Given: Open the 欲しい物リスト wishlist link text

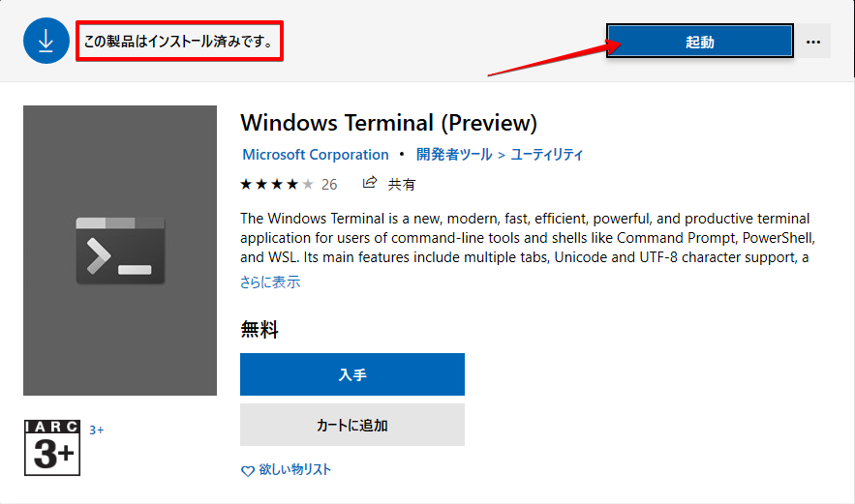Looking at the screenshot, I should 295,470.
